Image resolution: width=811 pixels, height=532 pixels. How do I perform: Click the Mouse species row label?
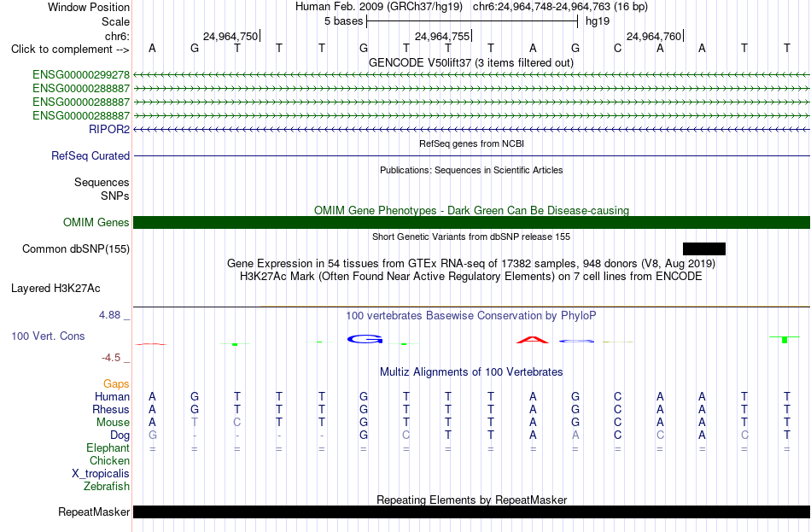coord(113,423)
